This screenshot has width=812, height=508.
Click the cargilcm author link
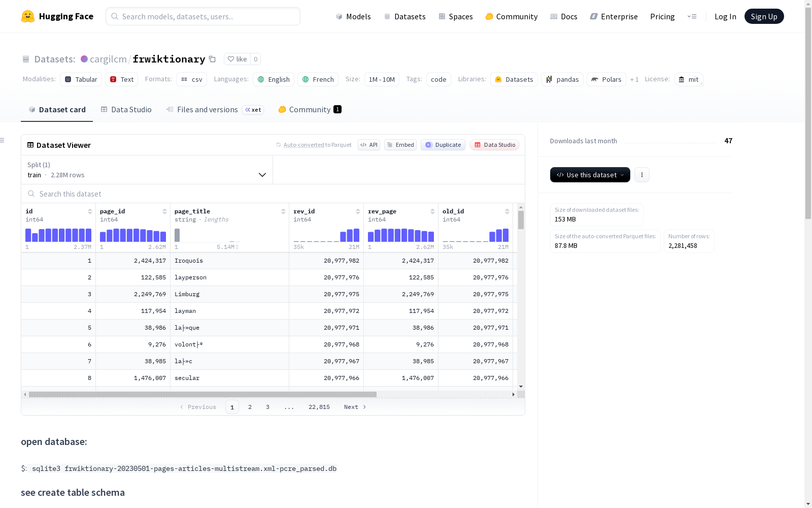(x=108, y=59)
